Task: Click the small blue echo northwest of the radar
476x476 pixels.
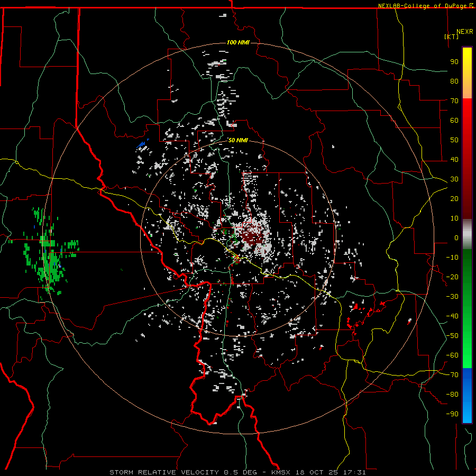Action: tap(142, 143)
